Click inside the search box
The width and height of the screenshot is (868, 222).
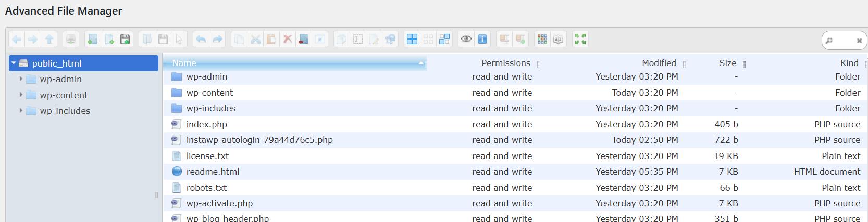point(844,41)
